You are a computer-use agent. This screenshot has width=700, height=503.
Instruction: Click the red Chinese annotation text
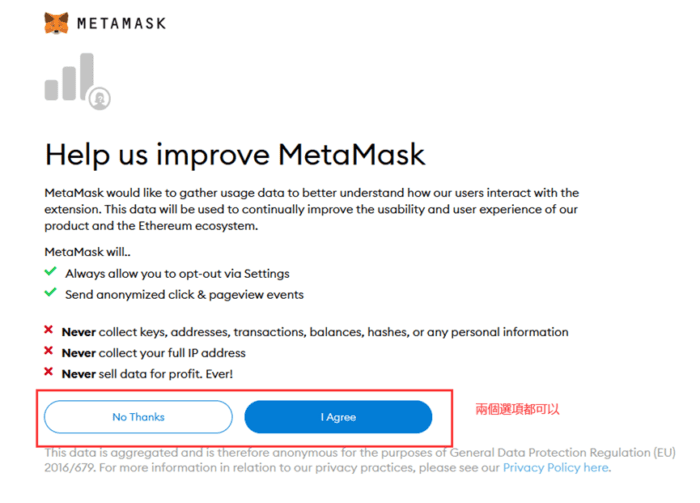[x=517, y=409]
